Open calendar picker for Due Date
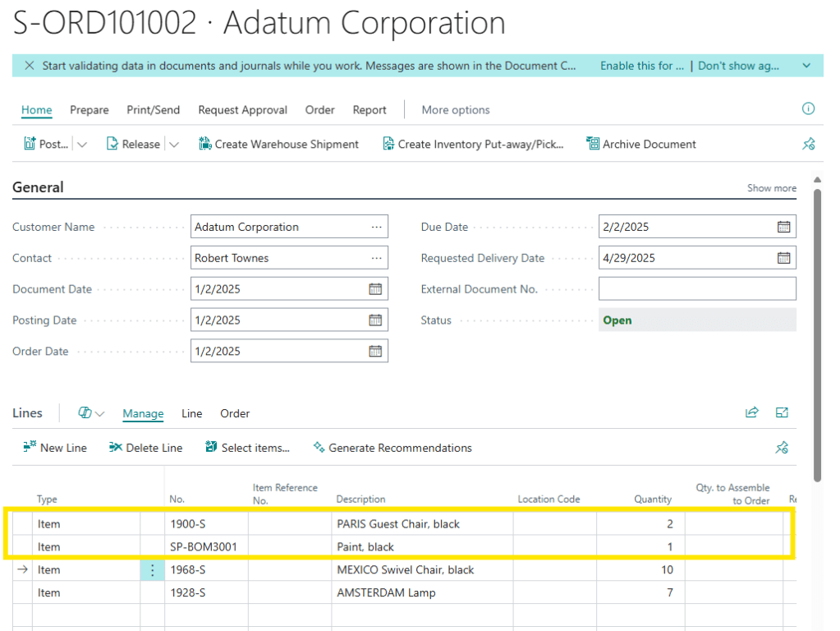The image size is (840, 631). [x=783, y=227]
